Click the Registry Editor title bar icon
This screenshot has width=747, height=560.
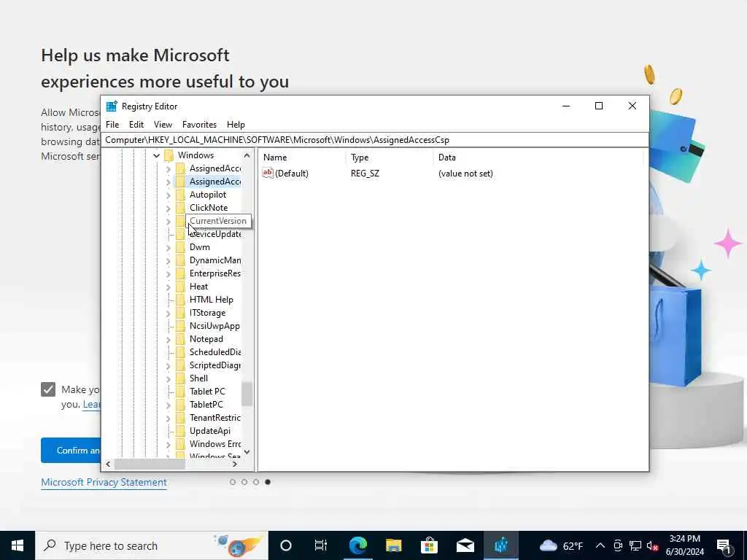[x=112, y=106]
